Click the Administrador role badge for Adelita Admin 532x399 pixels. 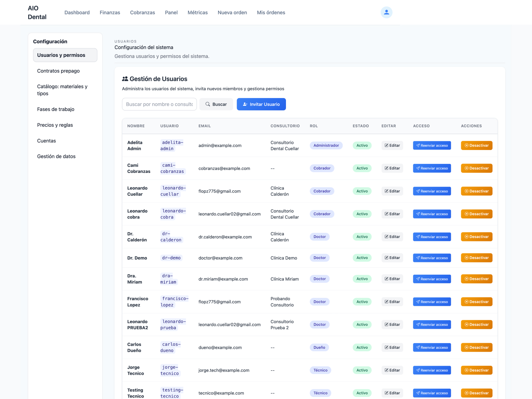coord(326,145)
